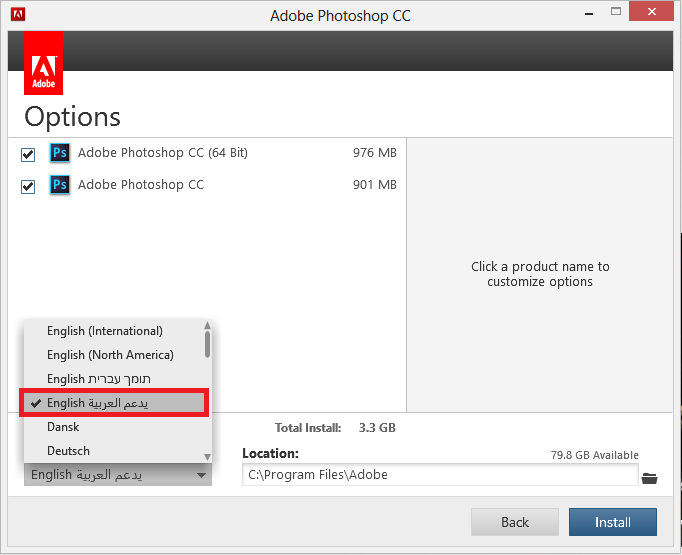Uncheck the 901 MB Adobe Photoshop CC checkbox
The height and width of the screenshot is (555, 682).
[28, 187]
